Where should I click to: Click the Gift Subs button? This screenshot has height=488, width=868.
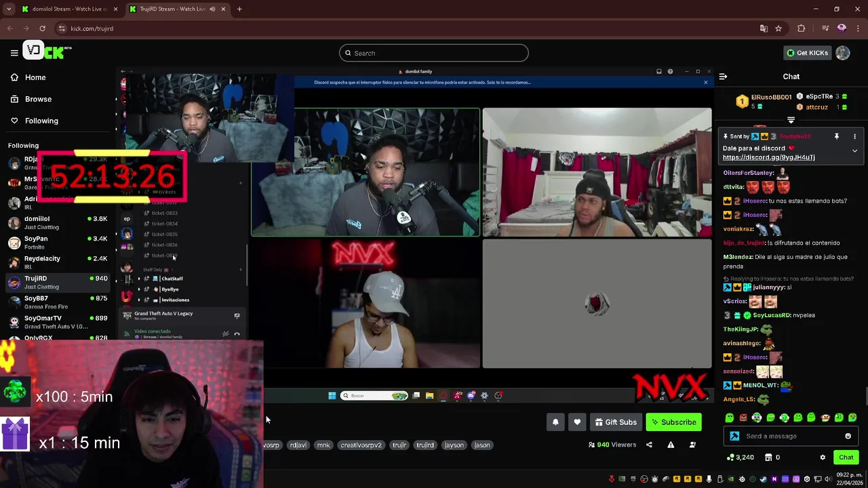click(x=616, y=422)
